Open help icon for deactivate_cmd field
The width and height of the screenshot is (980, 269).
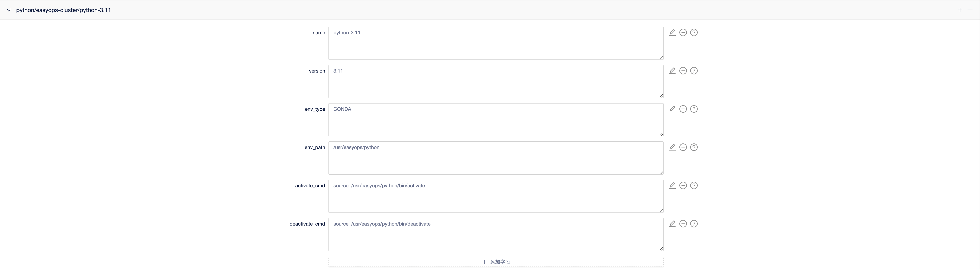(694, 224)
